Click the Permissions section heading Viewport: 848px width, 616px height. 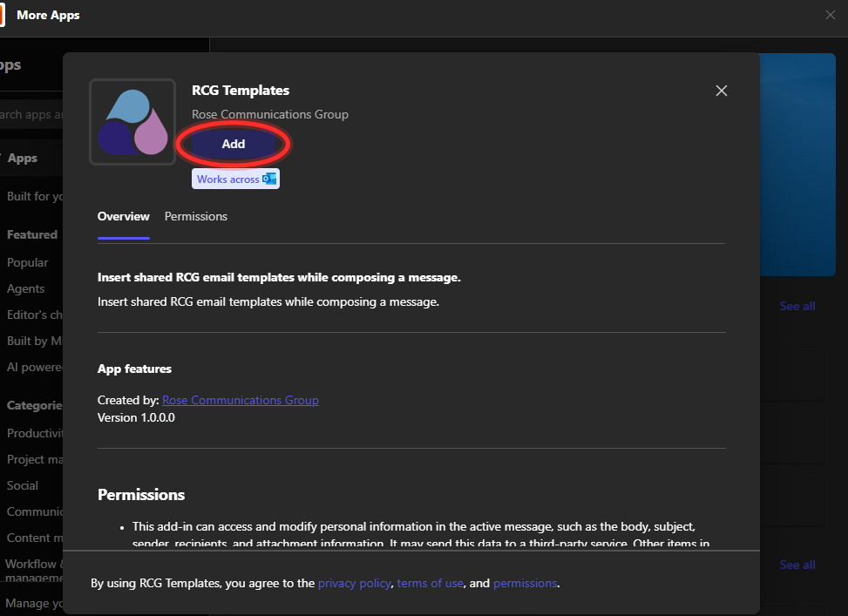tap(141, 495)
